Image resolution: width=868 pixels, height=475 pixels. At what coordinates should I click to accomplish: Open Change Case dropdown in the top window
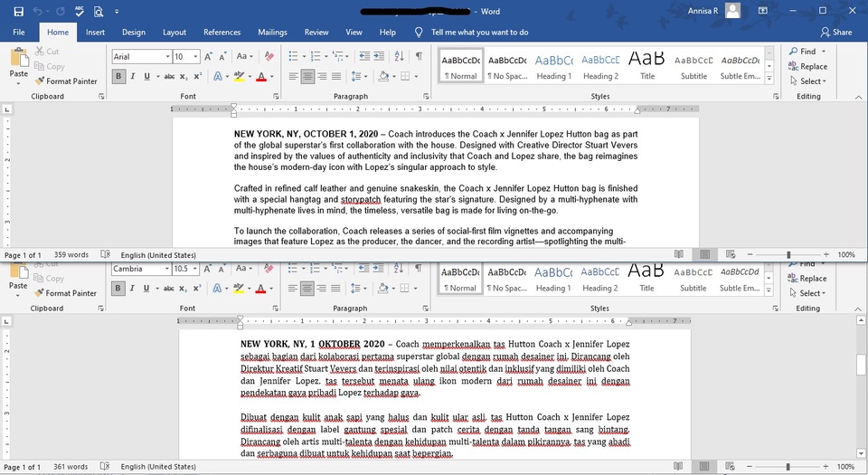tap(245, 56)
